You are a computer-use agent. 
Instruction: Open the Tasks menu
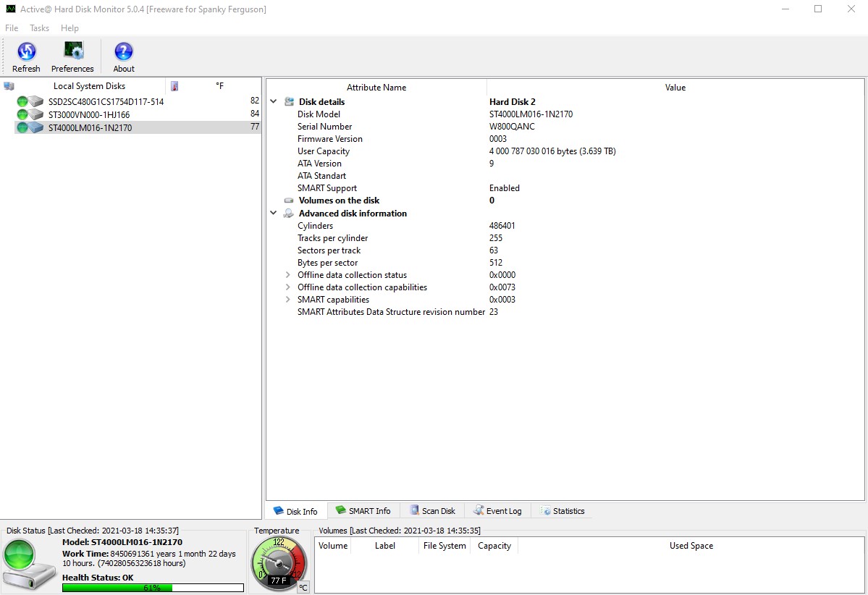(39, 28)
